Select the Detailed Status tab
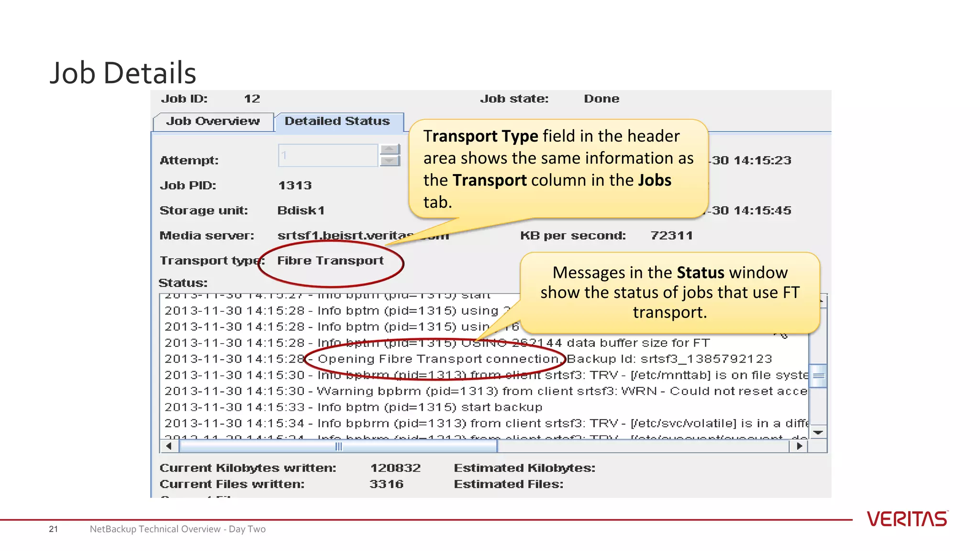This screenshot has width=980, height=551. (x=339, y=121)
